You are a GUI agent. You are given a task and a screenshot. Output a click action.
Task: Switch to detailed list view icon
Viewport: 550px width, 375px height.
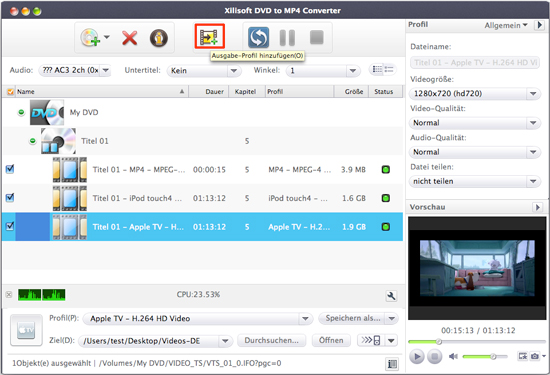coord(377,69)
